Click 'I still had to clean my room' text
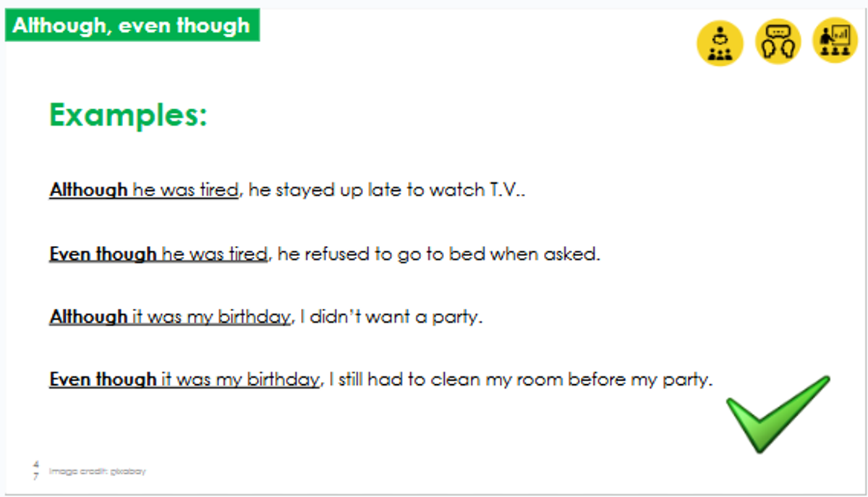Viewport: 868px width, 497px height. (x=446, y=379)
